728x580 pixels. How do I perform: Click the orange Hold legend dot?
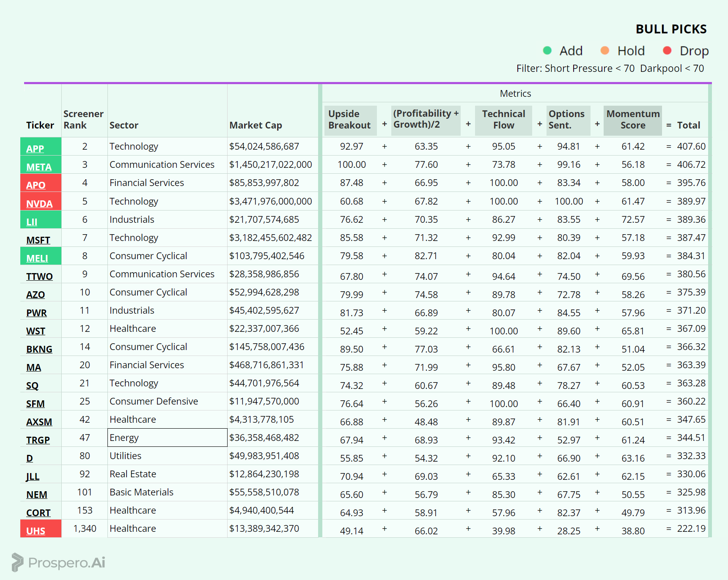605,50
